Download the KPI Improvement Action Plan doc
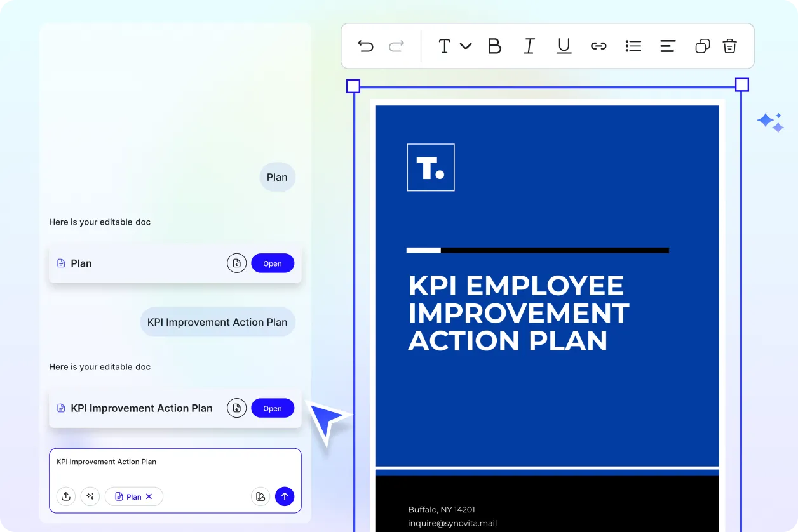Image resolution: width=798 pixels, height=532 pixels. click(x=236, y=408)
